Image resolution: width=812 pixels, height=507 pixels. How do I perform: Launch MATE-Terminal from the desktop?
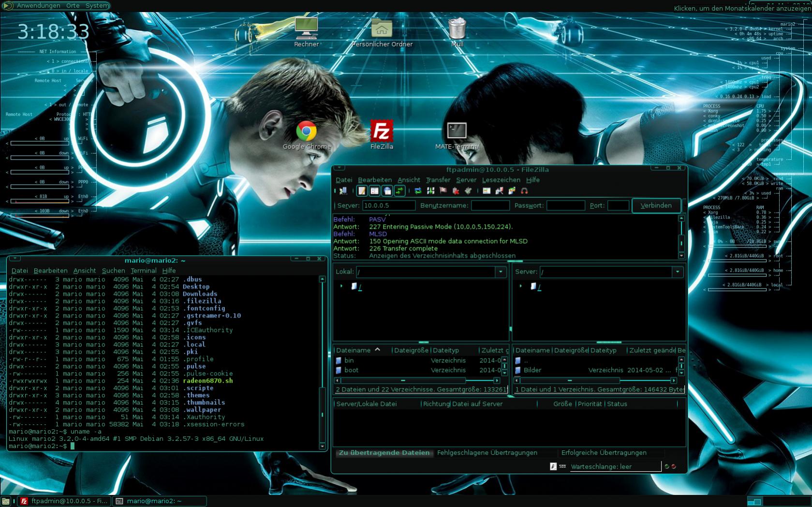[457, 135]
